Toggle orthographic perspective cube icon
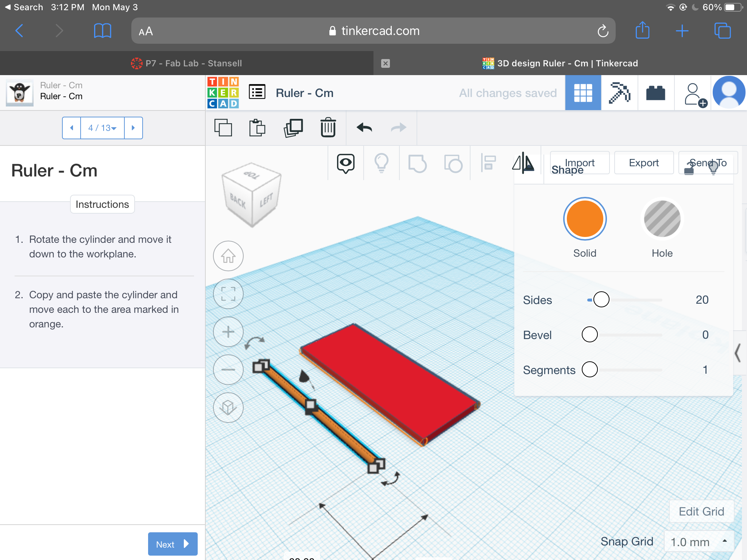This screenshot has width=747, height=560. 228,408
